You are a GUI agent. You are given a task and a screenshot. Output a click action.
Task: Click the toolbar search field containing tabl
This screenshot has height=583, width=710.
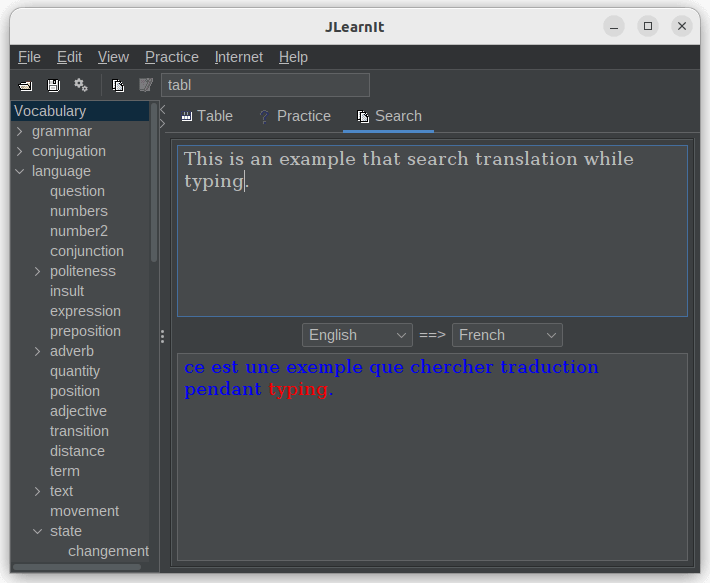click(x=265, y=85)
